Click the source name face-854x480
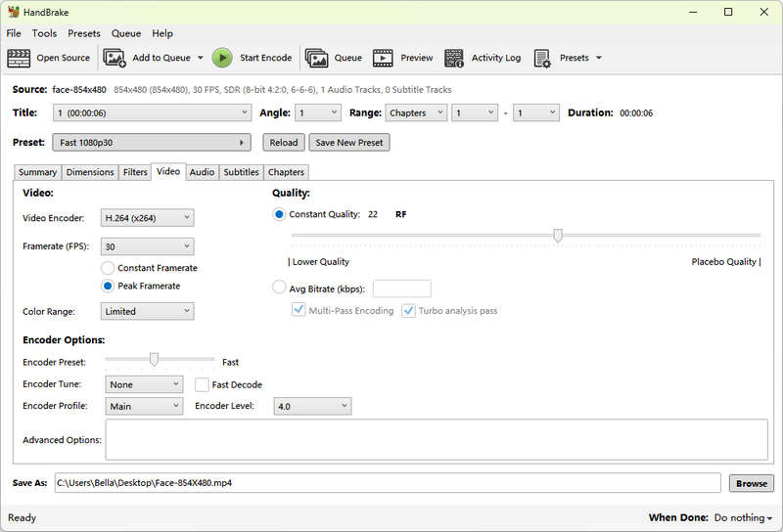 (x=79, y=90)
